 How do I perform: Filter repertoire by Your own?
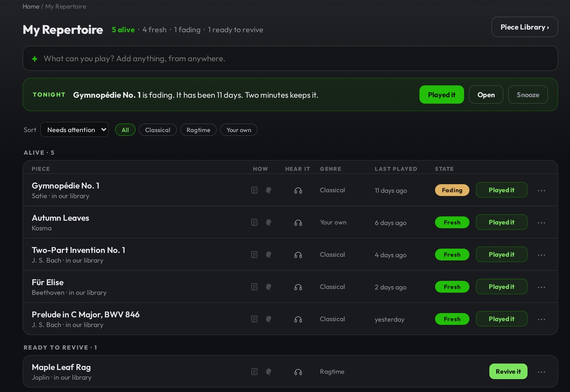(239, 130)
